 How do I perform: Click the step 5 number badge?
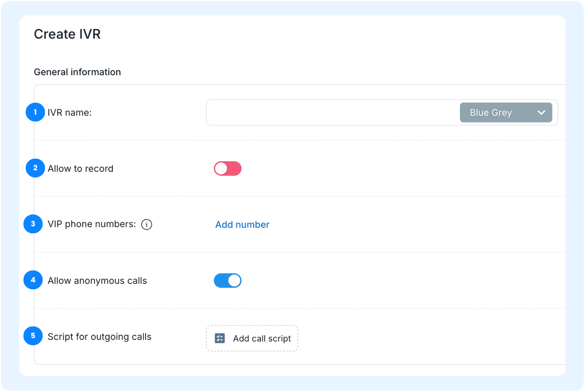point(33,336)
